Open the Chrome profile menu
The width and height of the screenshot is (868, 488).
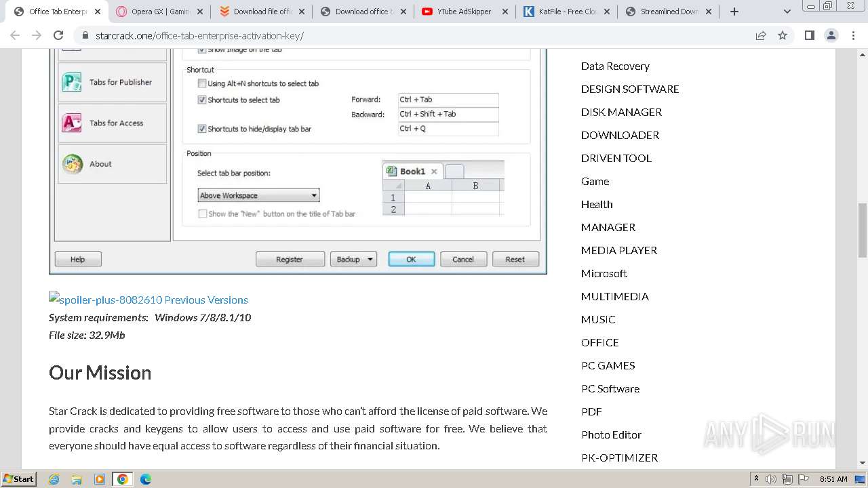coord(831,36)
